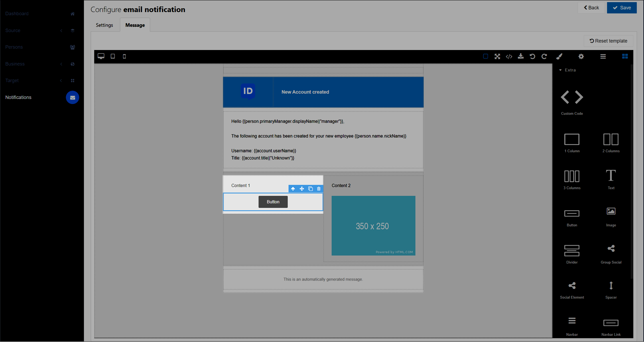The height and width of the screenshot is (342, 644).
Task: Click Reset template button
Action: (608, 41)
